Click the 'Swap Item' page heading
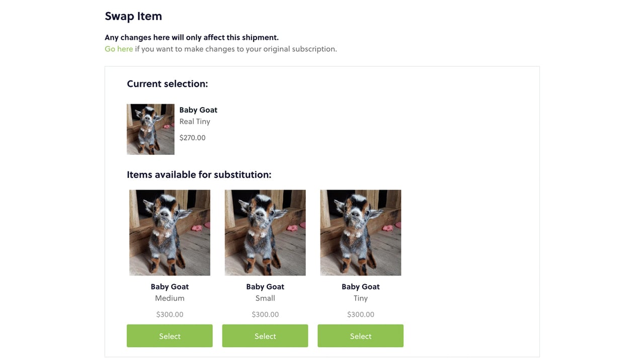 point(133,16)
